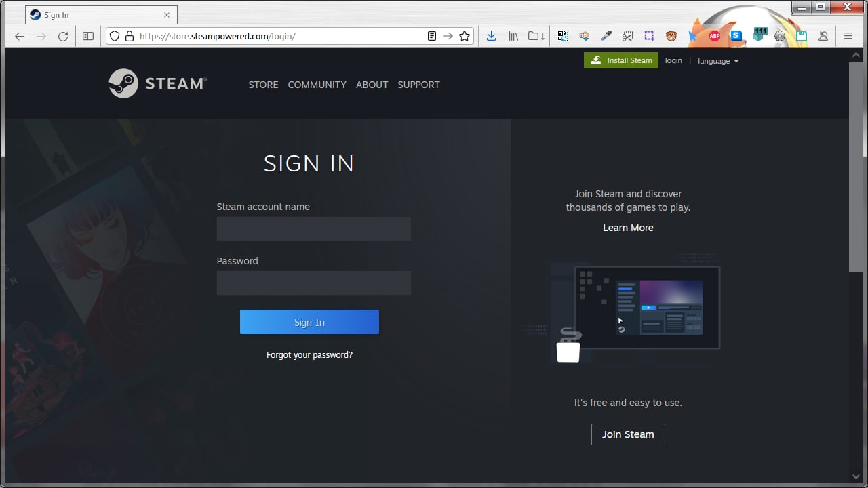
Task: Toggle the browser sidebar icon
Action: click(x=88, y=36)
